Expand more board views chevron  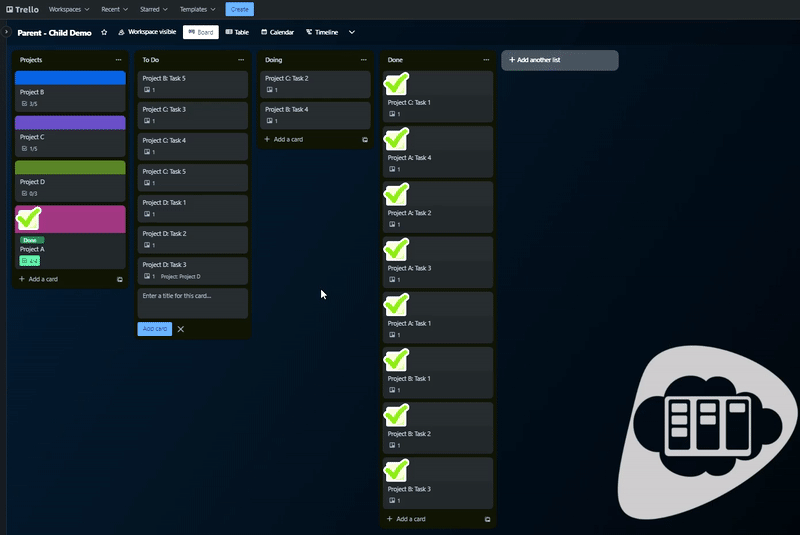(x=351, y=32)
